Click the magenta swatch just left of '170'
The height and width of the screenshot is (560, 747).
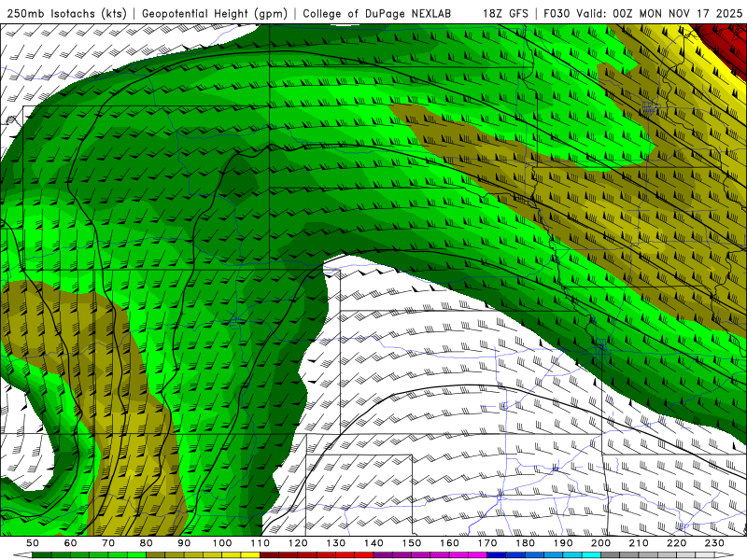[478, 555]
